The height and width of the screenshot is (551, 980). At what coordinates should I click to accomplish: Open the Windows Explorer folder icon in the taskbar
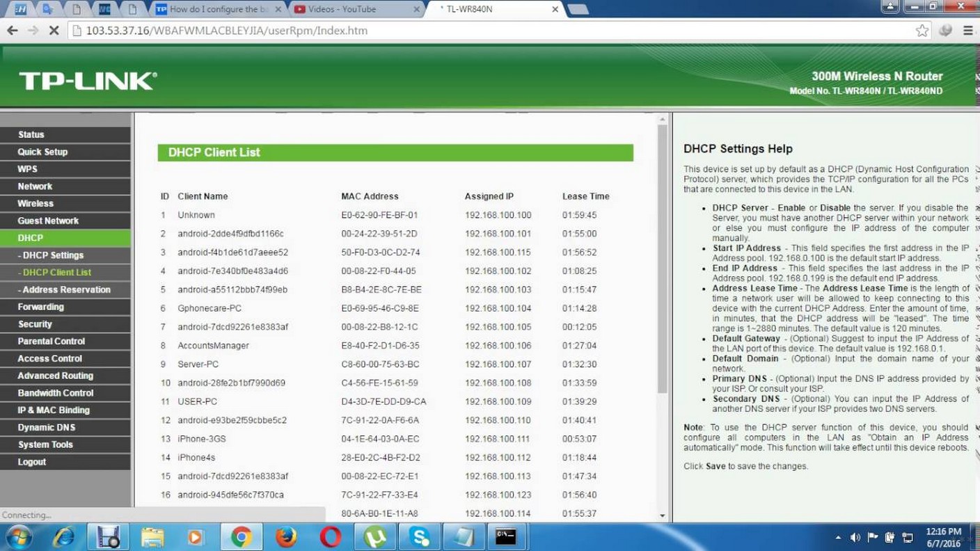point(152,537)
